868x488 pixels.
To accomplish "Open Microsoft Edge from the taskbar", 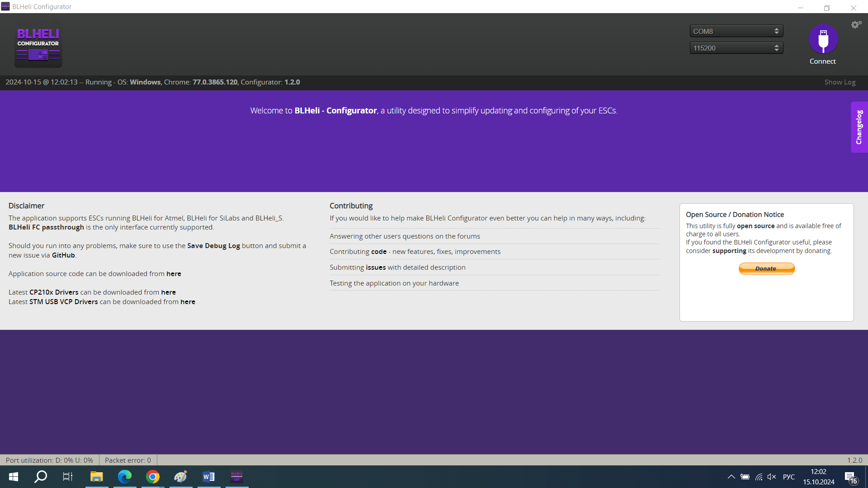I will [x=125, y=477].
